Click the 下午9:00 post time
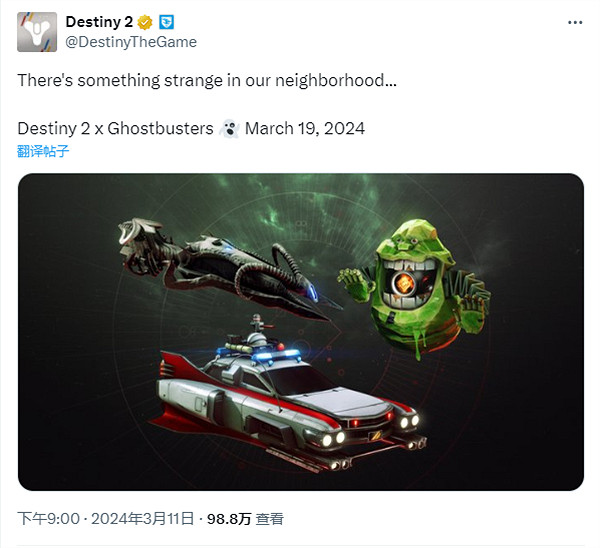The image size is (600, 548). [x=49, y=519]
